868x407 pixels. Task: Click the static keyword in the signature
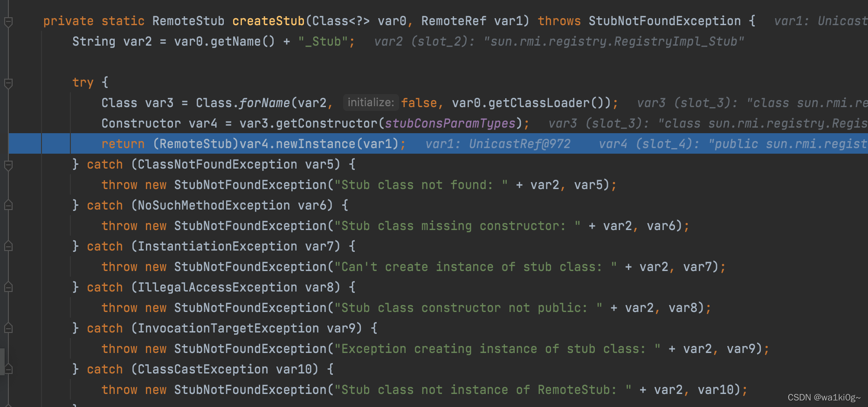click(x=123, y=21)
